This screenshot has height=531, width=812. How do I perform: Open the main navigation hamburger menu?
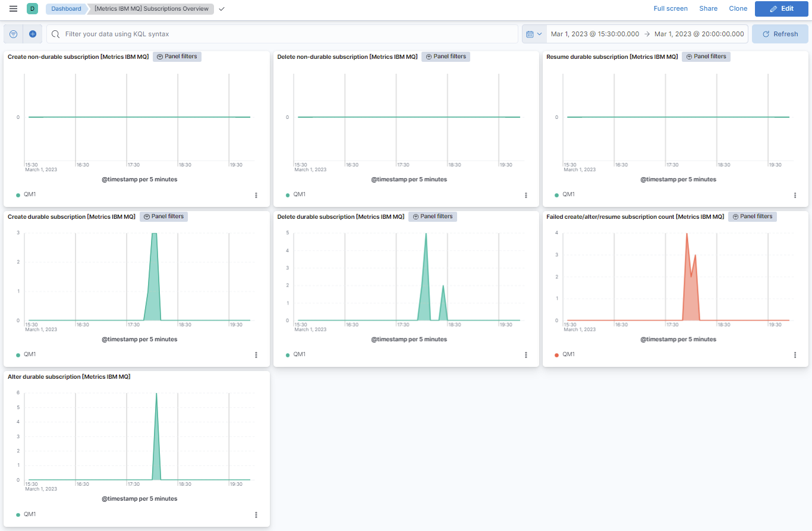tap(12, 8)
